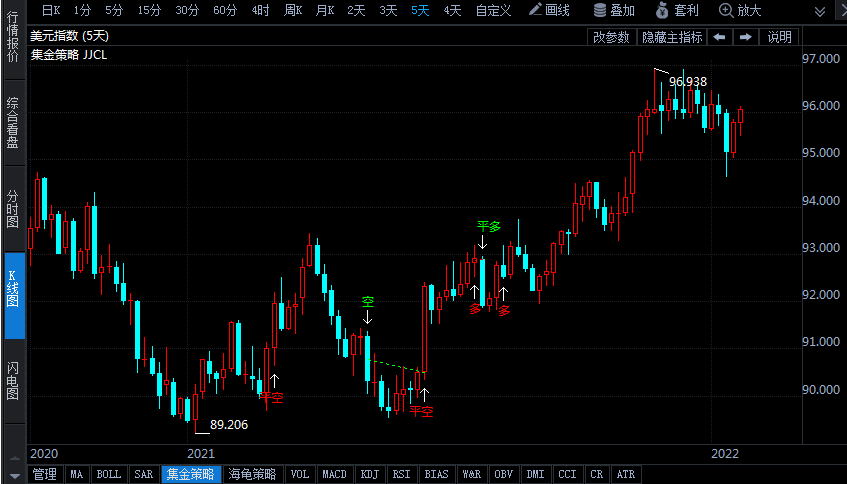Click the left arrow indicator button
Image resolution: width=847 pixels, height=484 pixels.
click(x=720, y=37)
